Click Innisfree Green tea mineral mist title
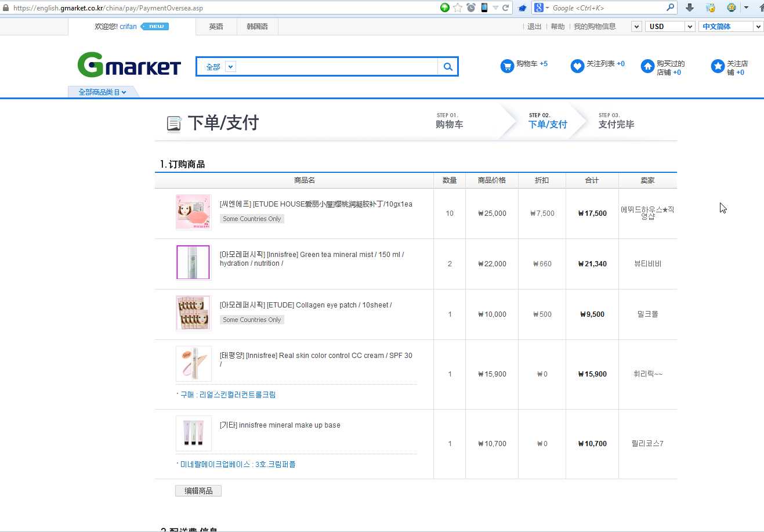Image resolution: width=764 pixels, height=532 pixels. tap(312, 259)
